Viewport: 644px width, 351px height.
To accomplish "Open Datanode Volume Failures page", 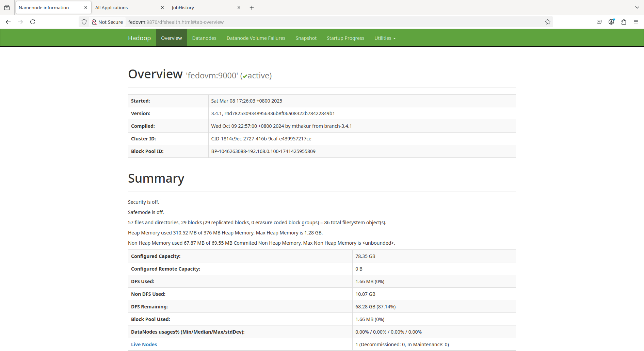I will pos(256,38).
